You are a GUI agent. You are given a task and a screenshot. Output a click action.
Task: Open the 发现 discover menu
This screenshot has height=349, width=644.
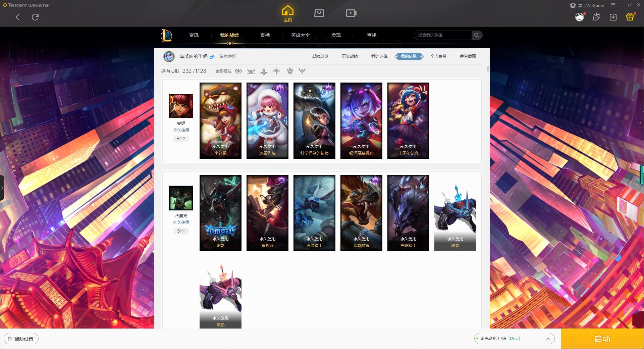click(x=336, y=35)
